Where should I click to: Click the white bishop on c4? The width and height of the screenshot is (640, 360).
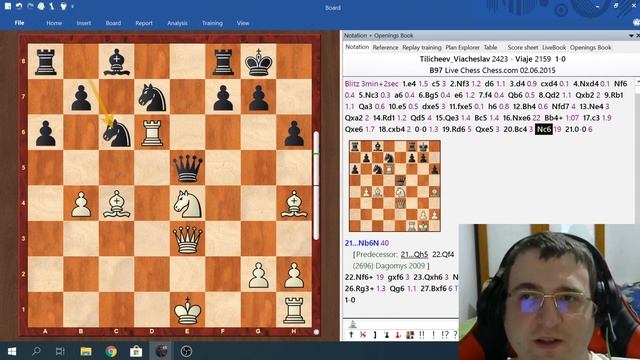[x=116, y=204]
